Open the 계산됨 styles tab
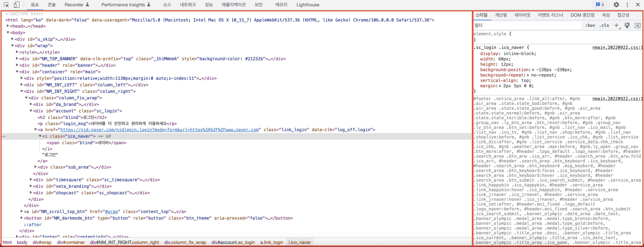The width and height of the screenshot is (644, 247). pos(501,15)
